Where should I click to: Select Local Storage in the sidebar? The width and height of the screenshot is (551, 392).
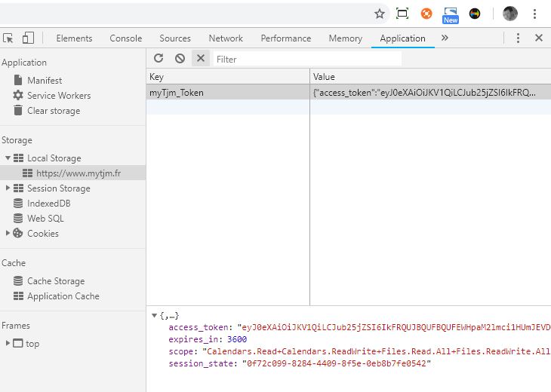click(x=54, y=158)
